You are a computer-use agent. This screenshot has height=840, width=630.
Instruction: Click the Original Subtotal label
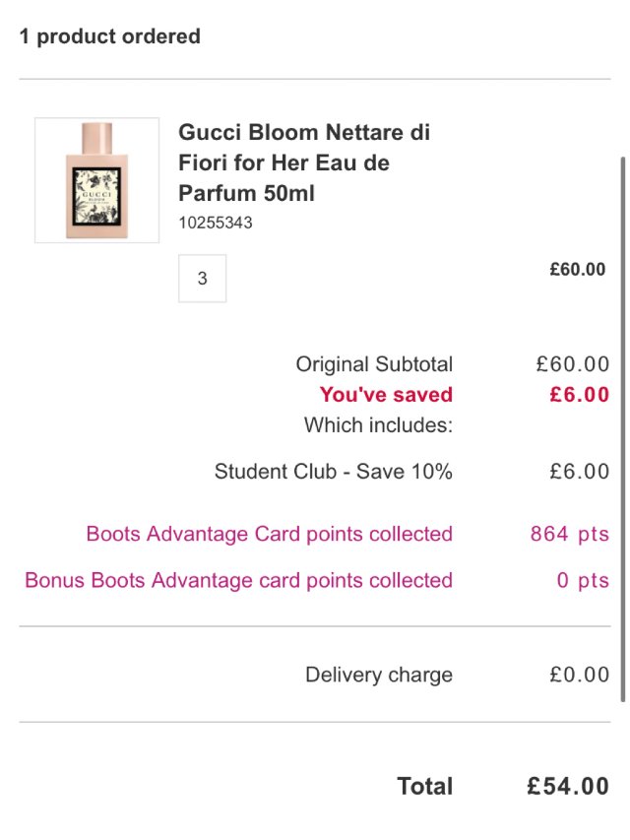(x=374, y=364)
